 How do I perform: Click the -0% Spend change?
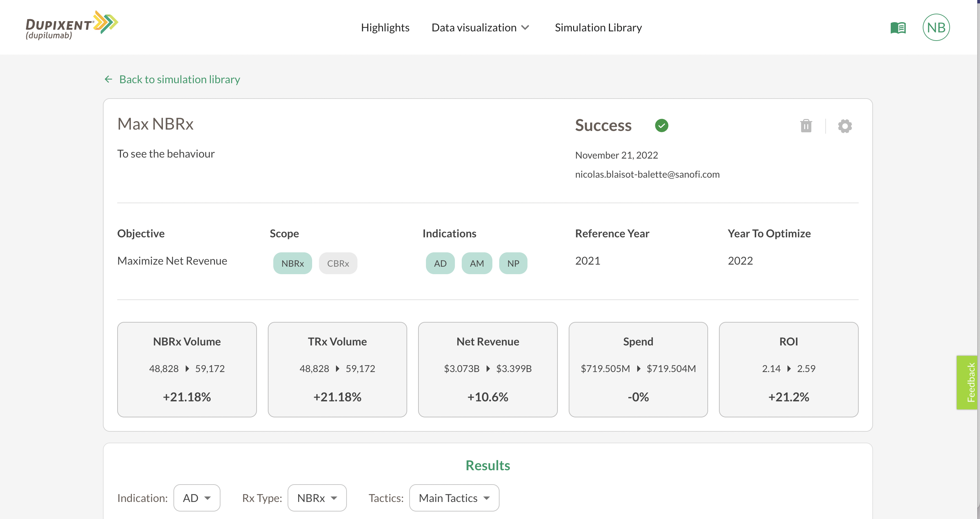click(638, 397)
